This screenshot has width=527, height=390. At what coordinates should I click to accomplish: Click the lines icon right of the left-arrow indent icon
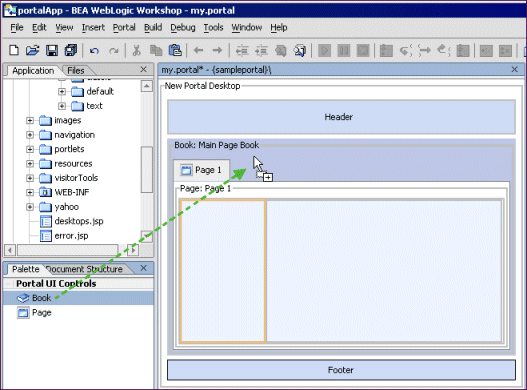[x=261, y=50]
